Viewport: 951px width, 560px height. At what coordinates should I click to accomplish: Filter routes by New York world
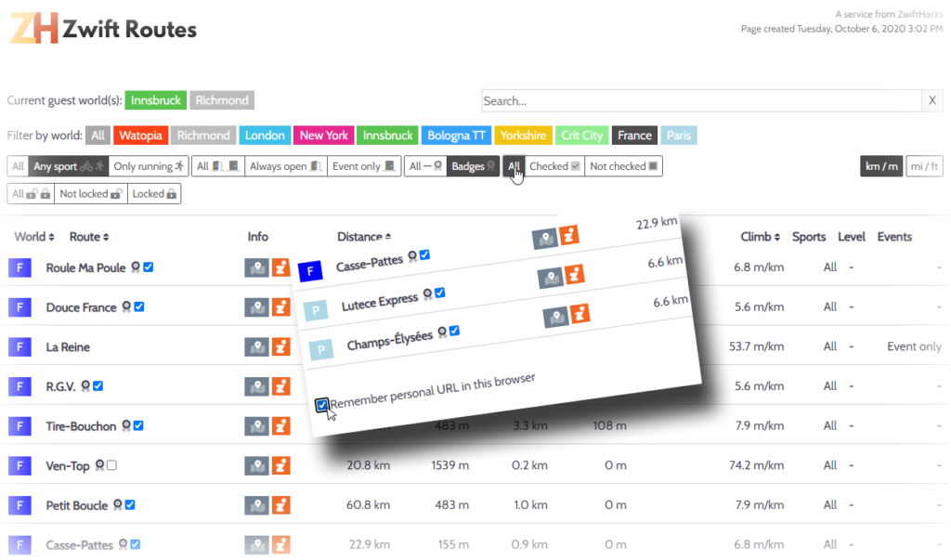coord(323,136)
